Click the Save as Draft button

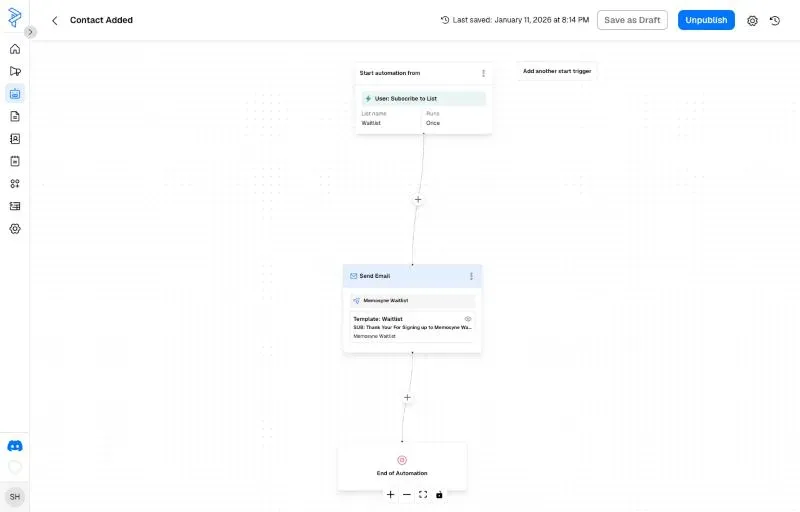(632, 20)
